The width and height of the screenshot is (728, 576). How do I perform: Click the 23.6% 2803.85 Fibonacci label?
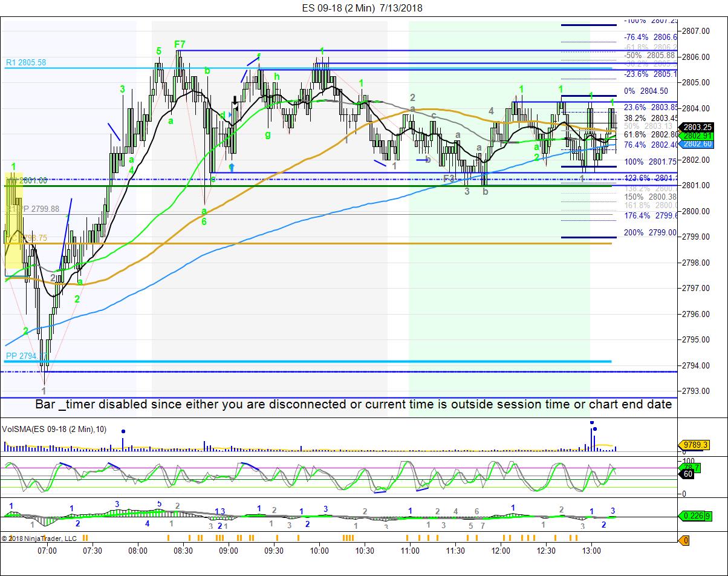click(651, 106)
